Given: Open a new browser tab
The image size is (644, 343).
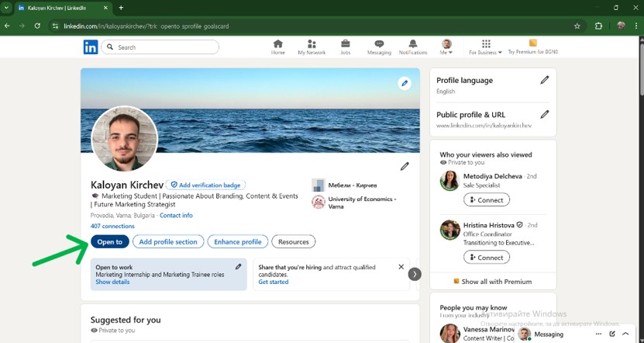Looking at the screenshot, I should coord(121,8).
